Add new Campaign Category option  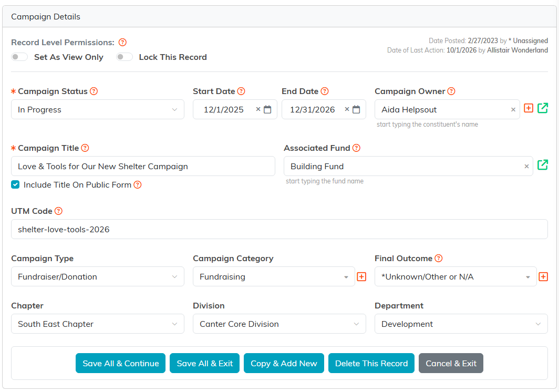(x=361, y=277)
